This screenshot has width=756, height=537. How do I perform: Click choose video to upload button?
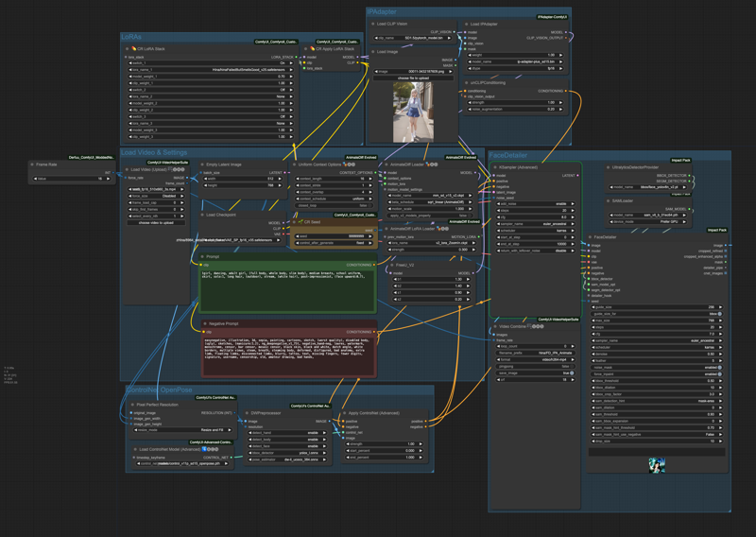pyautogui.click(x=155, y=223)
